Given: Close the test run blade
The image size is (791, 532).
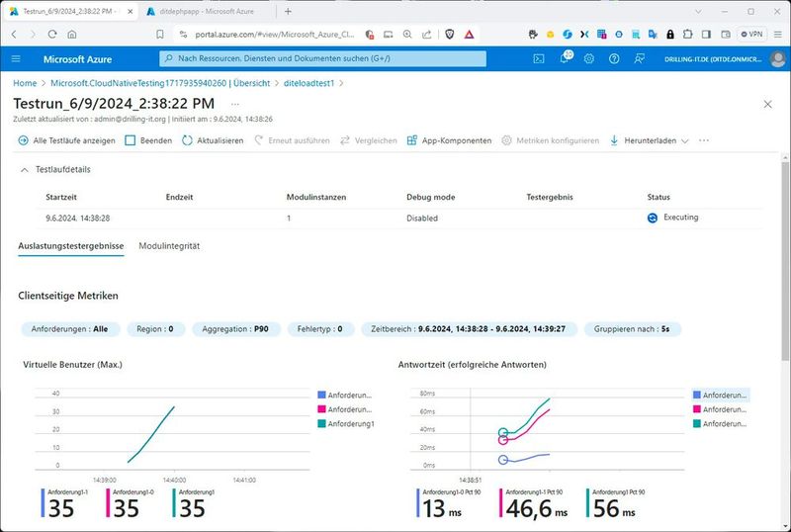Looking at the screenshot, I should [x=767, y=104].
